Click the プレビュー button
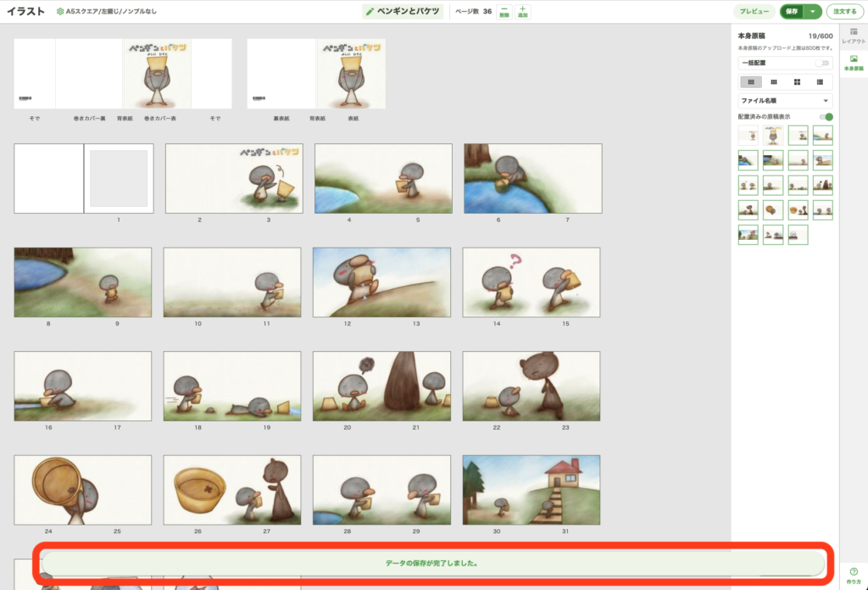Viewport: 868px width, 590px height. [754, 12]
